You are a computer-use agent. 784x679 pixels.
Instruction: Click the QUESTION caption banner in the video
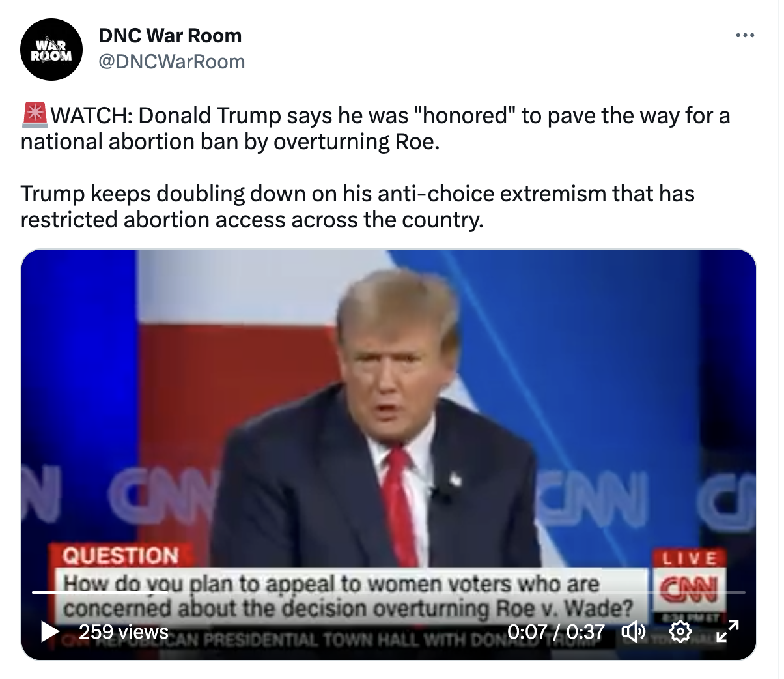click(x=120, y=555)
